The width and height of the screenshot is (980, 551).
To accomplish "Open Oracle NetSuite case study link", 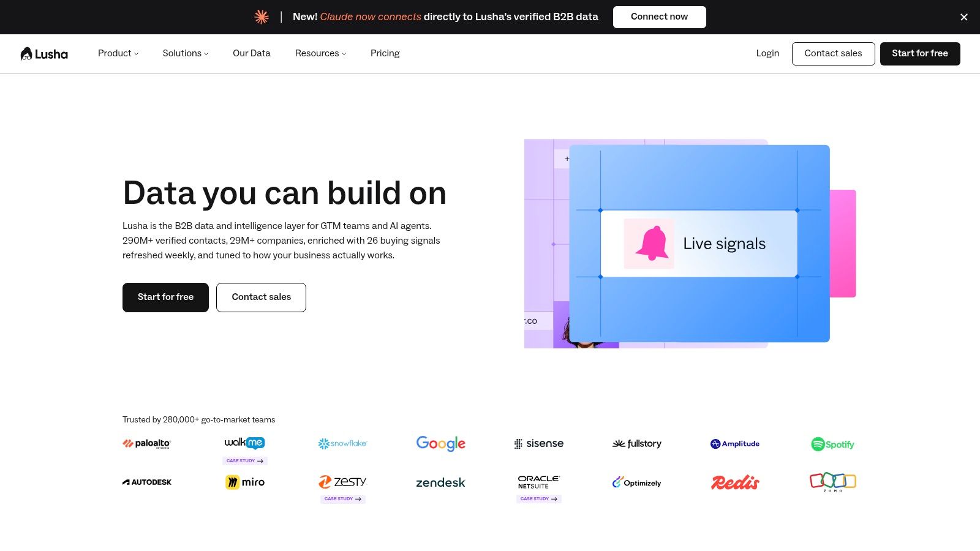I will (x=539, y=499).
